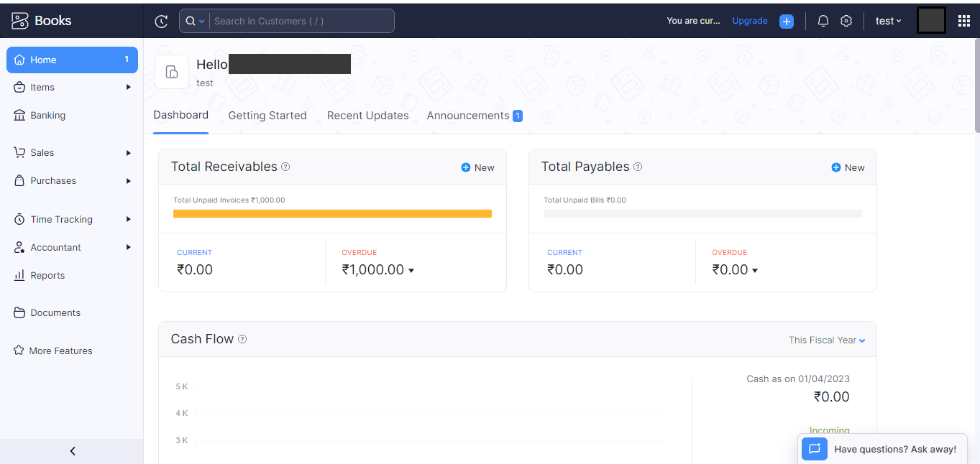Click the blue quick create plus icon

click(x=787, y=22)
